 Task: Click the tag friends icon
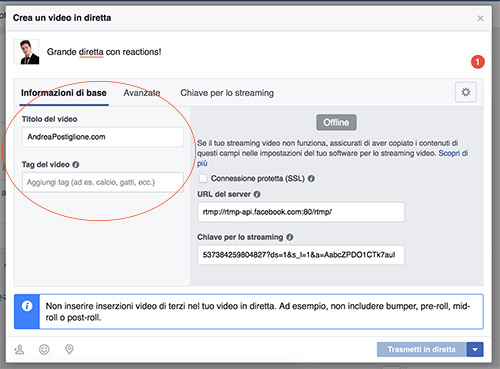click(x=19, y=349)
